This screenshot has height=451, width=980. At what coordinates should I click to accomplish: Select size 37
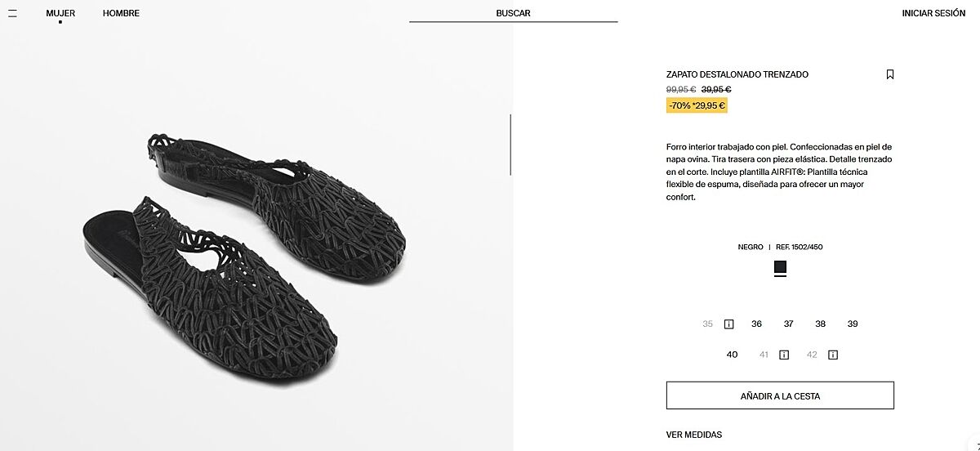(x=788, y=324)
